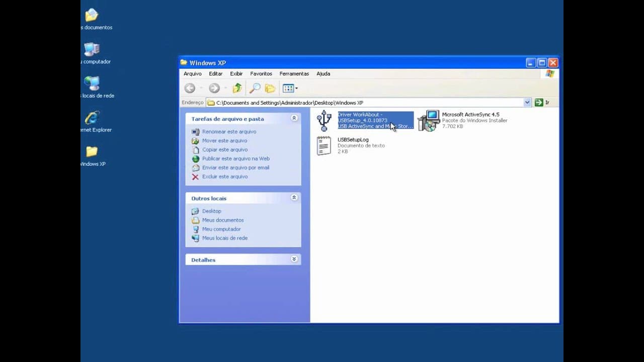Screen dimensions: 644x362
Task: Click Excluir este arquivo link
Action: coord(225,177)
